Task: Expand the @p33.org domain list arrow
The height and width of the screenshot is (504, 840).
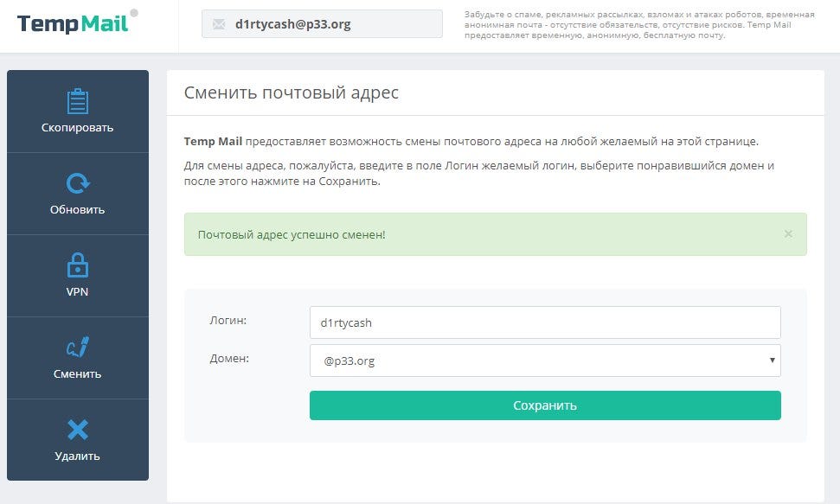Action: 773,360
